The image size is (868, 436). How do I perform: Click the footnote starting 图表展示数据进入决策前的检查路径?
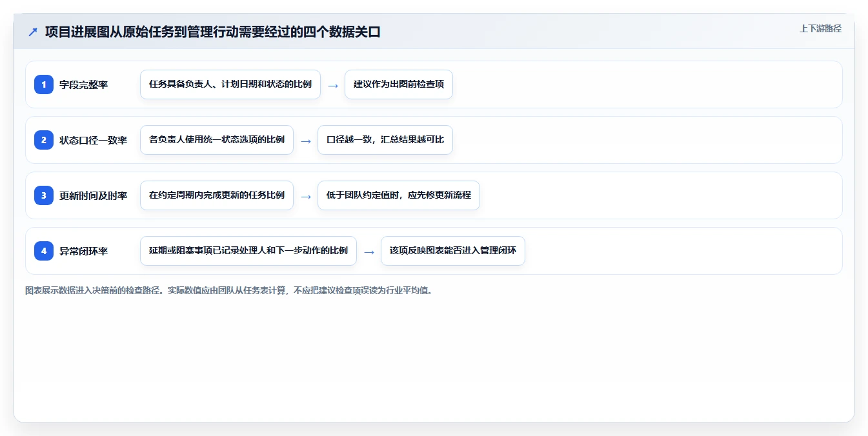(x=228, y=290)
